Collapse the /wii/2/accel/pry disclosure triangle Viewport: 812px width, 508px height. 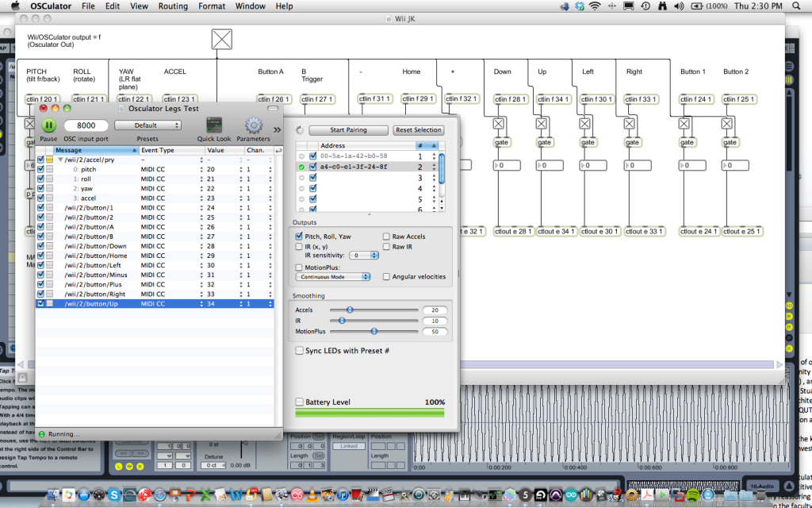tap(60, 160)
